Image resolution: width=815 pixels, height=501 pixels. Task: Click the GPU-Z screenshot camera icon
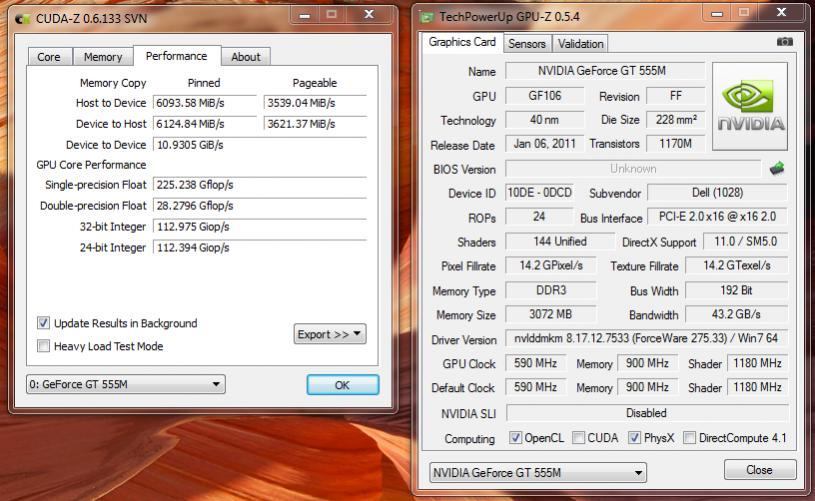pos(784,42)
